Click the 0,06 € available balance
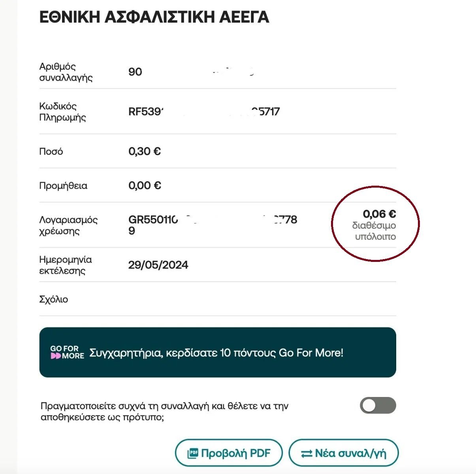The width and height of the screenshot is (476, 474). tap(379, 214)
